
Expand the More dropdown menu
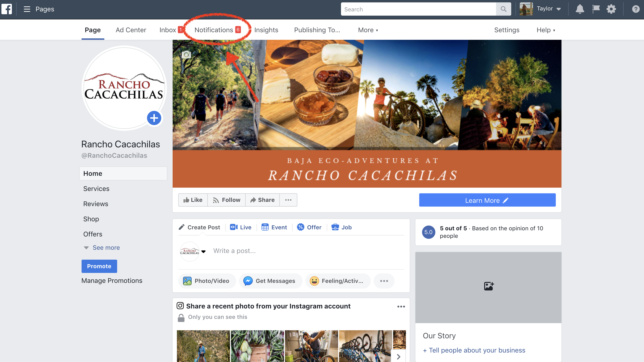pyautogui.click(x=368, y=30)
